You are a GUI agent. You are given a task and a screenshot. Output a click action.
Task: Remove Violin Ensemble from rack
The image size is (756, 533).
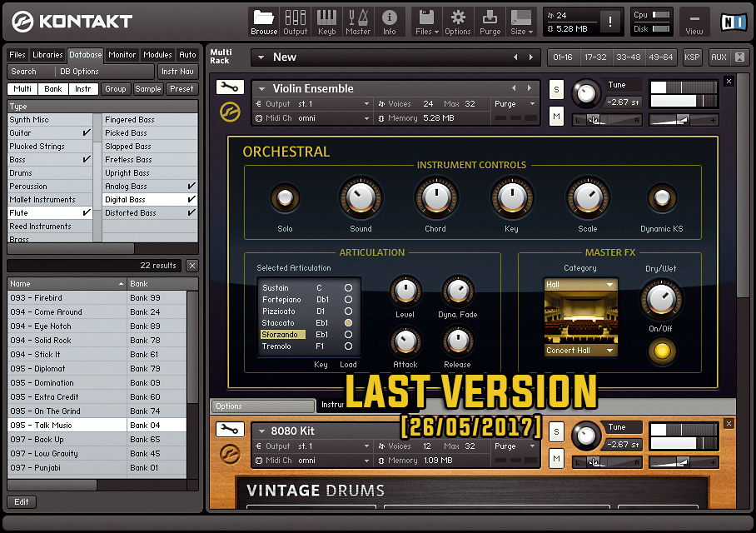tap(729, 82)
